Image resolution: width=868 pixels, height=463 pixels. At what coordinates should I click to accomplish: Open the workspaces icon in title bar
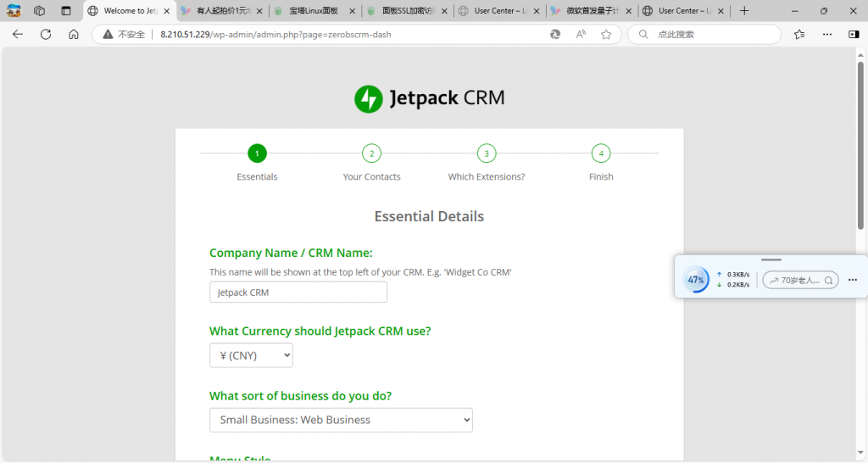click(x=39, y=10)
